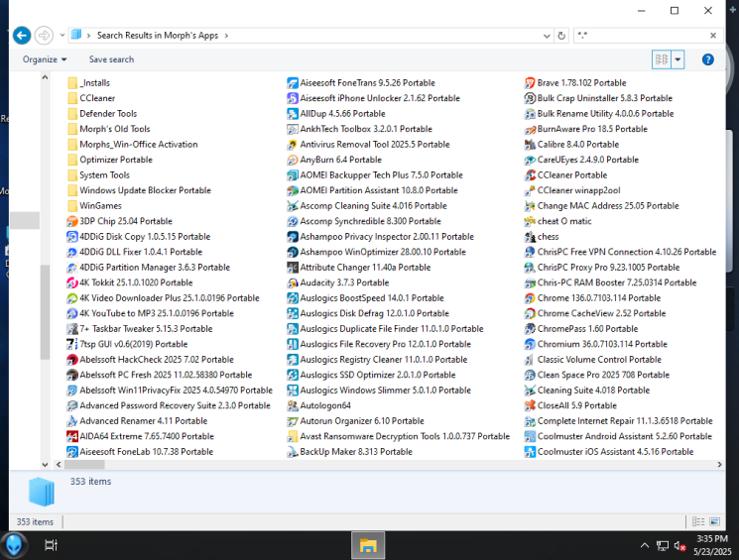
Task: Show hidden tray icons chevron
Action: [x=644, y=546]
